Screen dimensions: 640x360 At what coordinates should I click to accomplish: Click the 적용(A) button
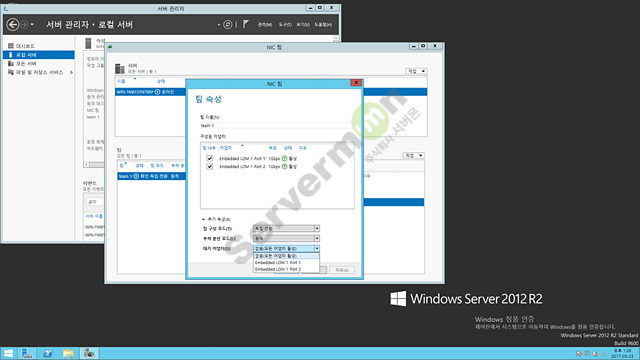click(x=342, y=270)
